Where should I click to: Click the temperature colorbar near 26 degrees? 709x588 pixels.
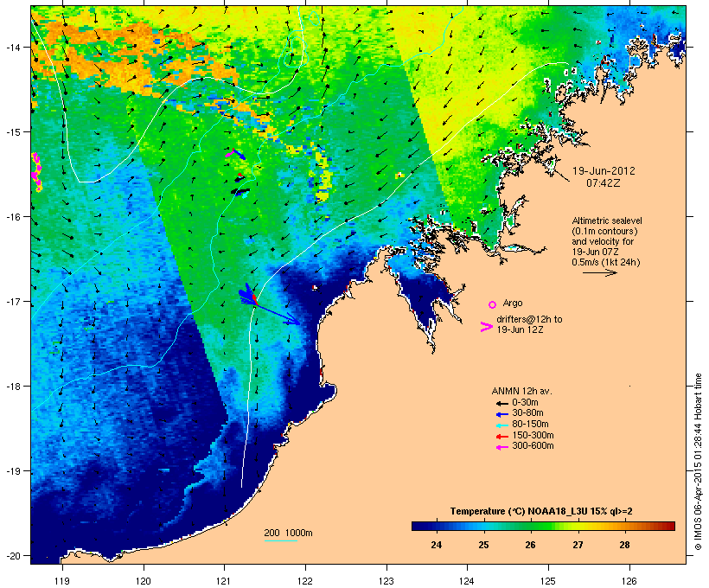(530, 526)
